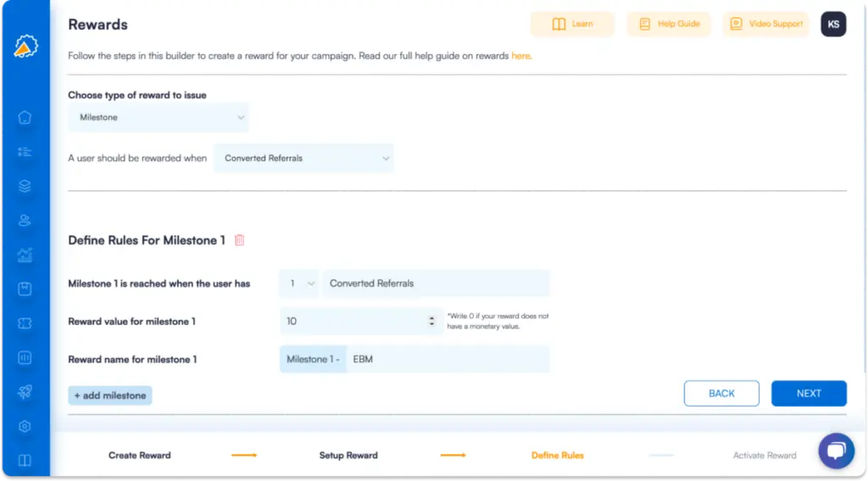Image resolution: width=868 pixels, height=481 pixels.
Task: Click the megaphone logo at sidebar top
Action: [25, 47]
